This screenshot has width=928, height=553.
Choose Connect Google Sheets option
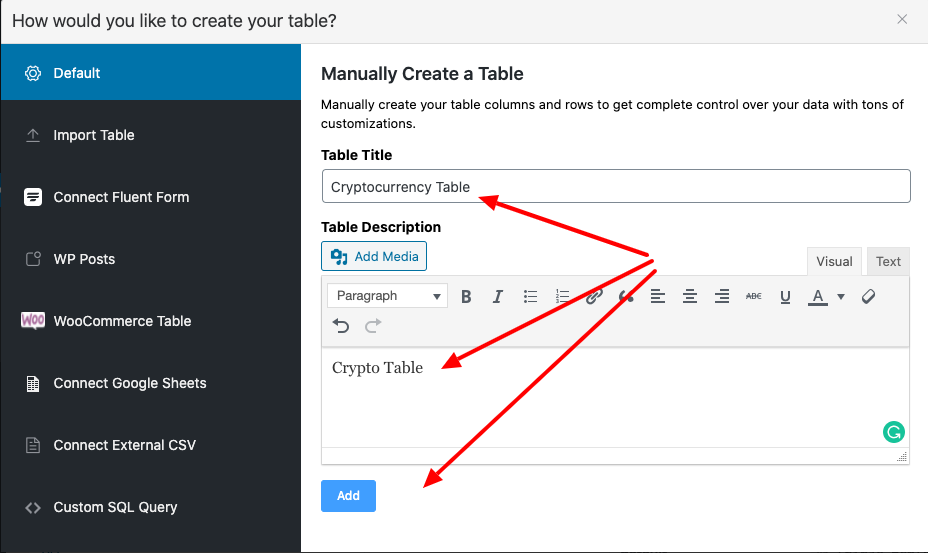click(x=130, y=383)
